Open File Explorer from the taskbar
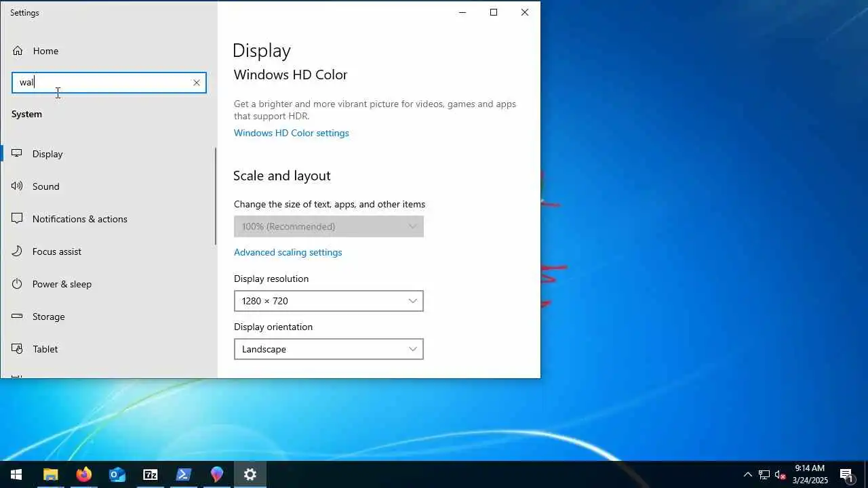868x488 pixels. pos(51,474)
